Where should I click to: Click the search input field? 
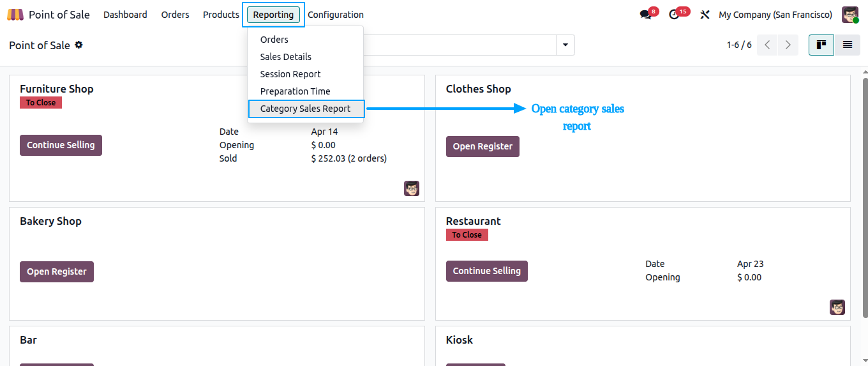[460, 45]
